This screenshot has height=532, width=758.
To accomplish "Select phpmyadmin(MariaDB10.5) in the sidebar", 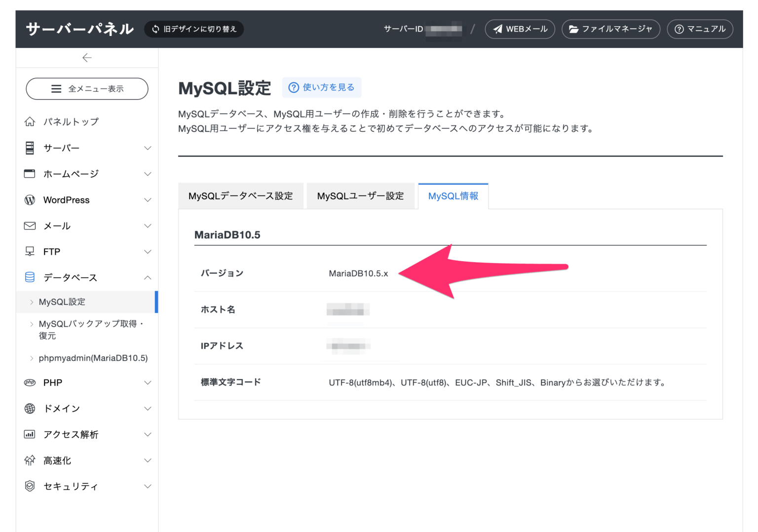I will click(x=93, y=358).
